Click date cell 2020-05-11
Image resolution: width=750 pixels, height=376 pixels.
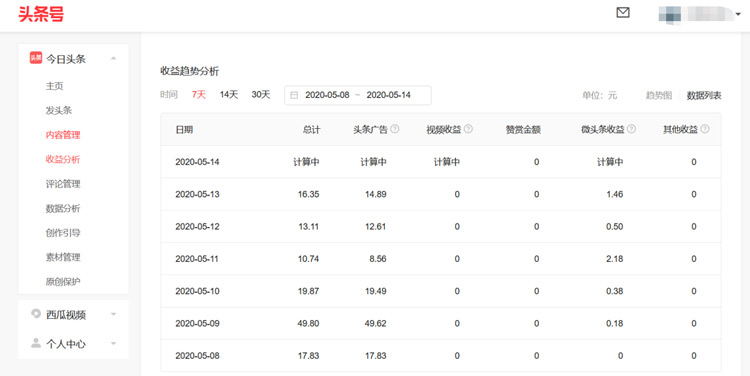pos(197,259)
